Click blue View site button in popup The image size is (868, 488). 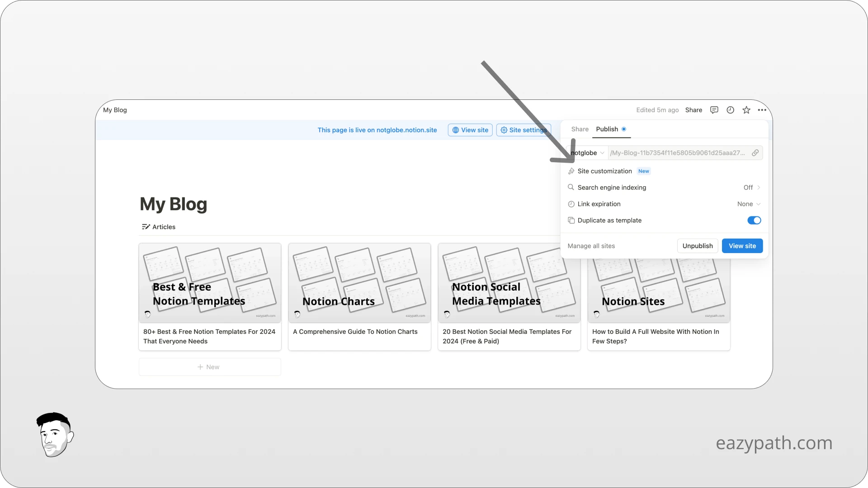pyautogui.click(x=742, y=246)
